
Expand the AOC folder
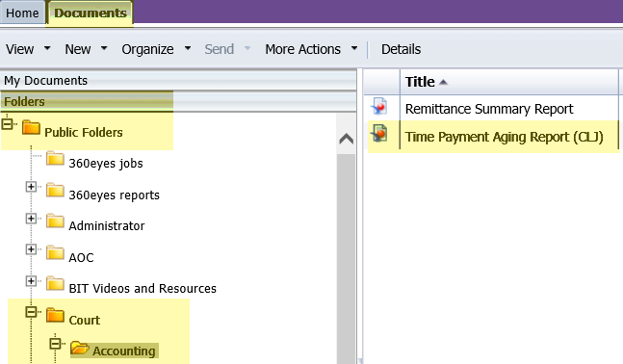(x=31, y=249)
